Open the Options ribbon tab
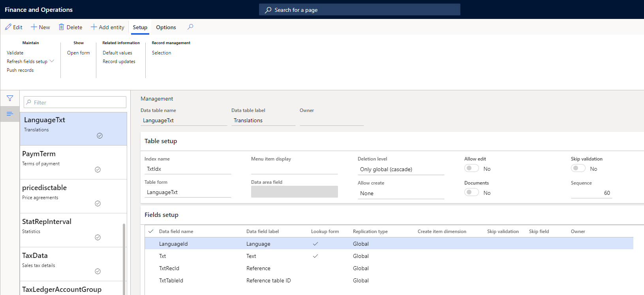The image size is (644, 295). 166,27
